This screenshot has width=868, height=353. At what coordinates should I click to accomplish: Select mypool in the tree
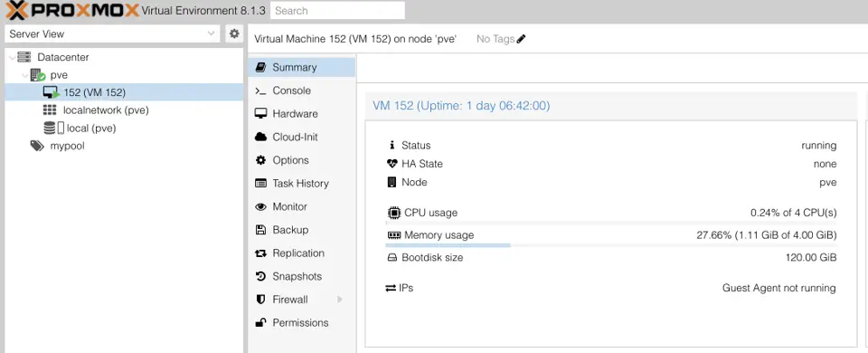click(124, 147)
